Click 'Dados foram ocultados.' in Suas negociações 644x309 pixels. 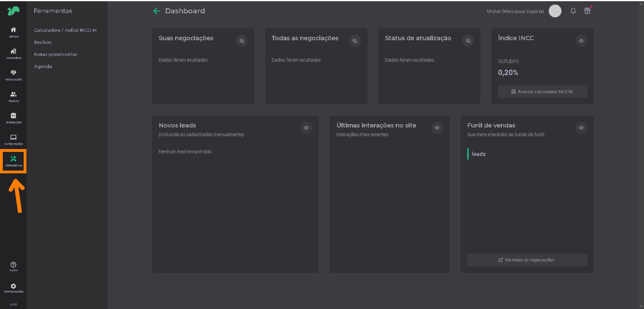[184, 60]
